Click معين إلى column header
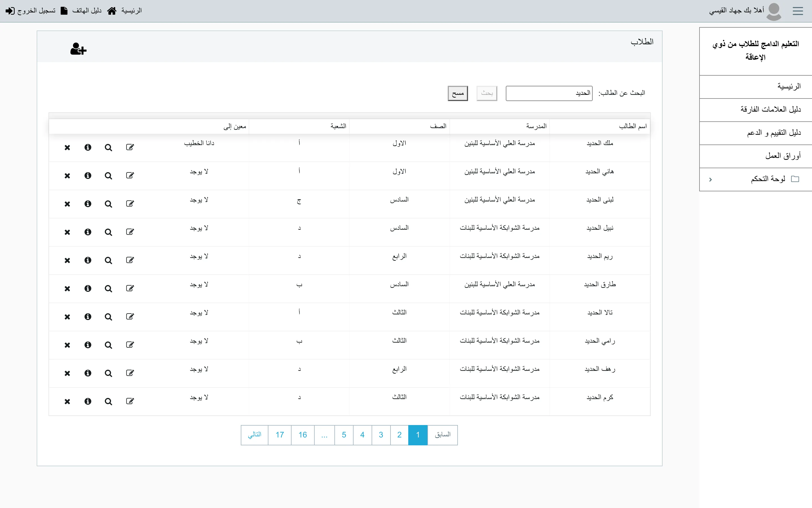 pyautogui.click(x=235, y=126)
